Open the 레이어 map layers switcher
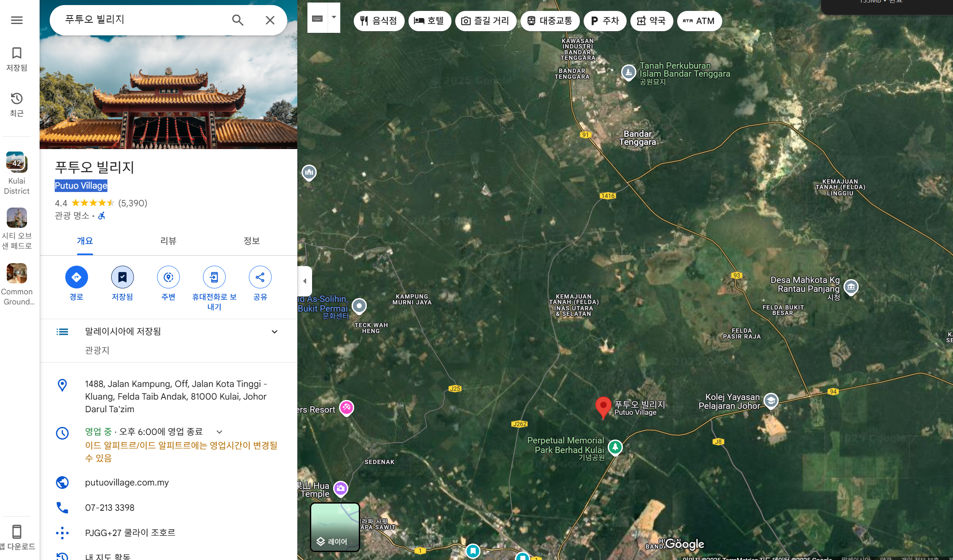The width and height of the screenshot is (953, 560). tap(335, 541)
